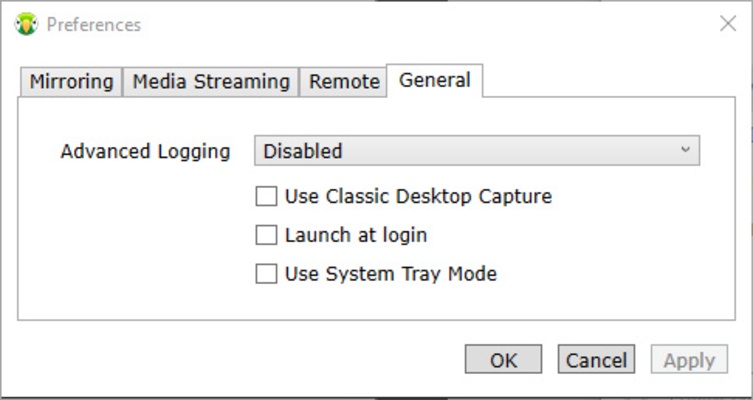Click the "Preferences" window title text
753x400 pixels.
coord(94,24)
